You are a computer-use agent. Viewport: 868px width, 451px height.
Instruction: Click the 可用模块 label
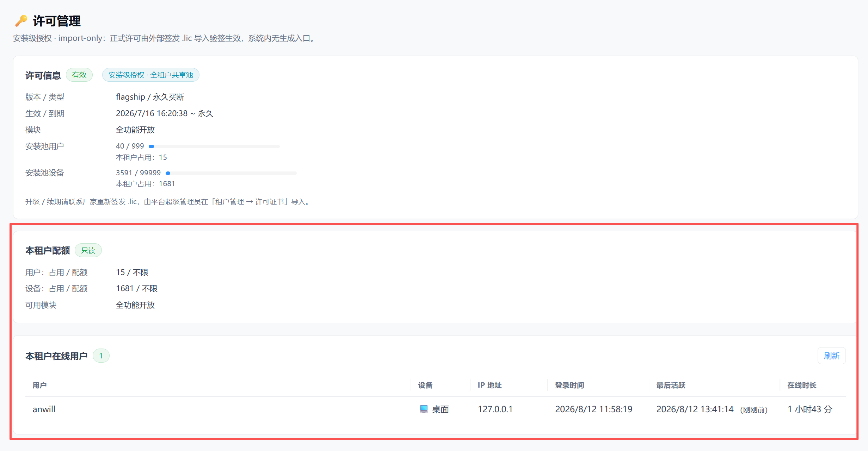coord(41,305)
